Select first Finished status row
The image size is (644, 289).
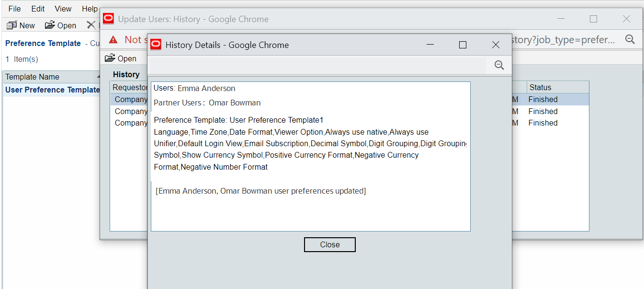pyautogui.click(x=543, y=99)
